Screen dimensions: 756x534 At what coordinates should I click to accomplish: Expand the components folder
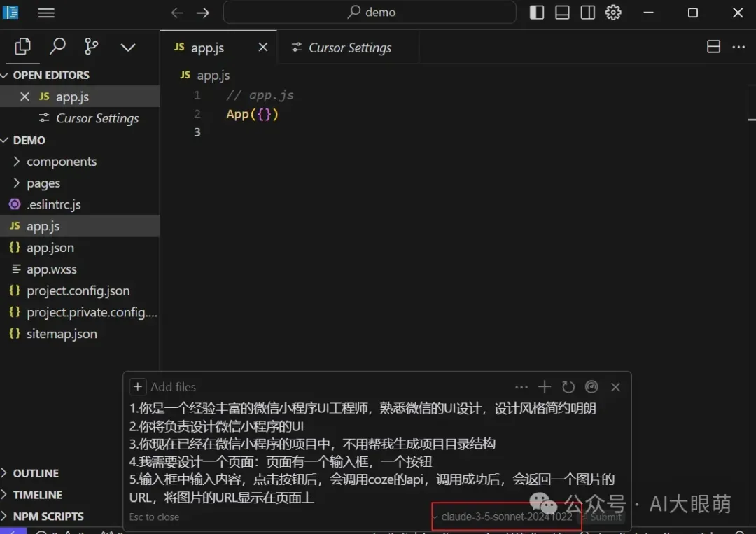62,162
